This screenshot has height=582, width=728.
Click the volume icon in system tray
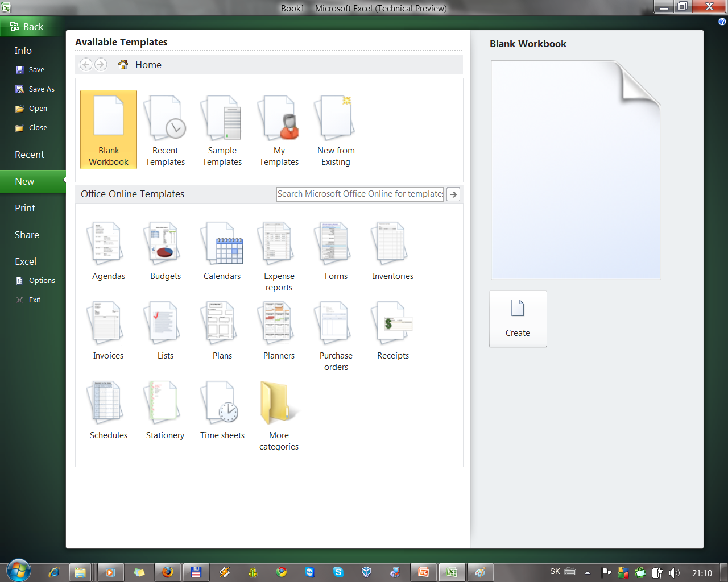pos(675,573)
